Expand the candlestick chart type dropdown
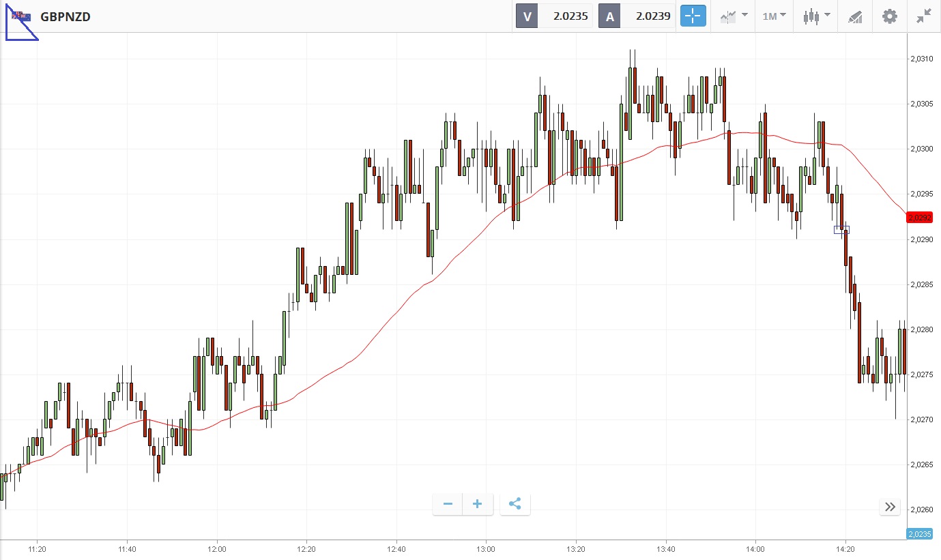Viewport: 941px width, 560px height. (816, 16)
